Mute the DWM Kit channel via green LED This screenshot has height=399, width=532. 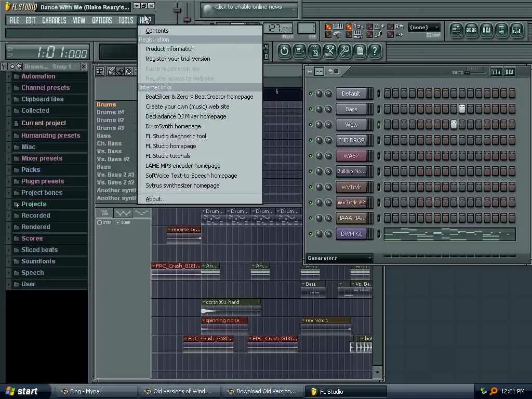point(310,234)
